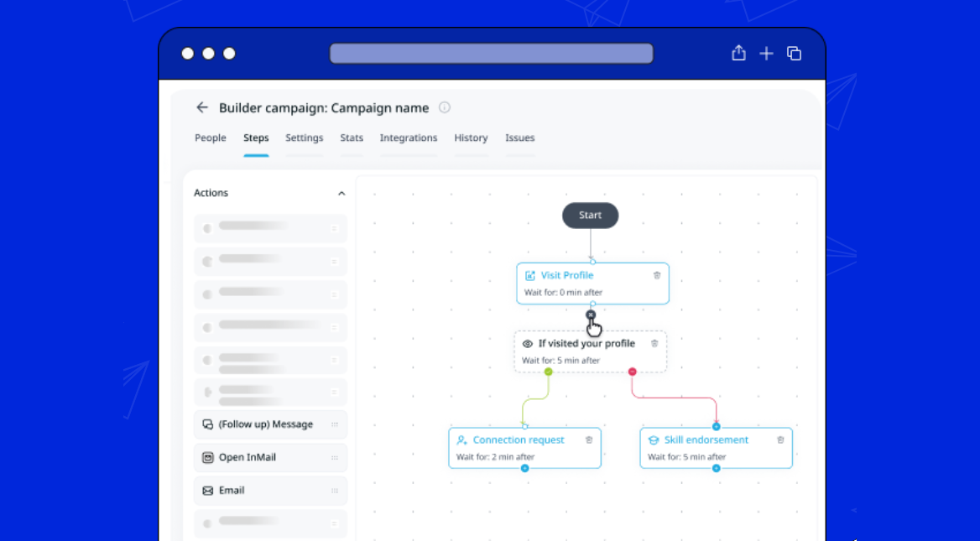The width and height of the screenshot is (980, 541).
Task: Open the Issues tab
Action: (x=520, y=138)
